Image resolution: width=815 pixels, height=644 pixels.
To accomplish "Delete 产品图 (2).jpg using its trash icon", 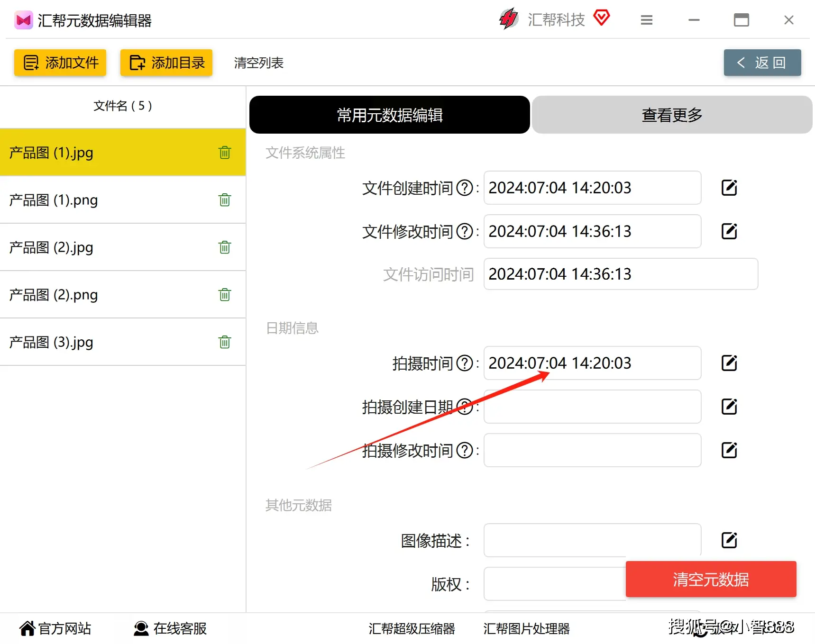I will (224, 247).
